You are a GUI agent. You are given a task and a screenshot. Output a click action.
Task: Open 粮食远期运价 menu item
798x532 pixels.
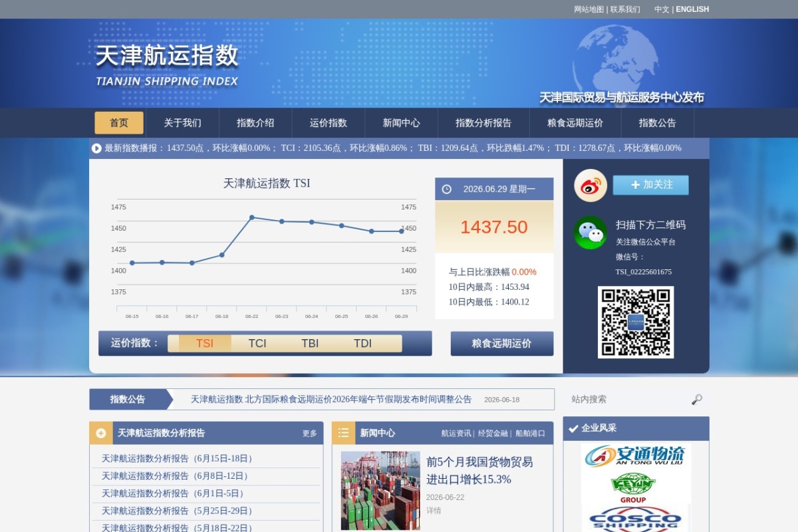(x=575, y=123)
